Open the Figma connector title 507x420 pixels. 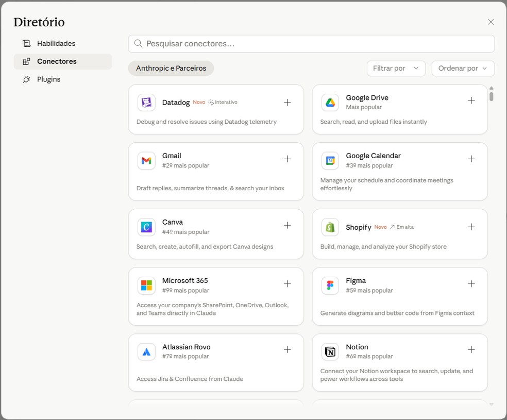point(356,281)
